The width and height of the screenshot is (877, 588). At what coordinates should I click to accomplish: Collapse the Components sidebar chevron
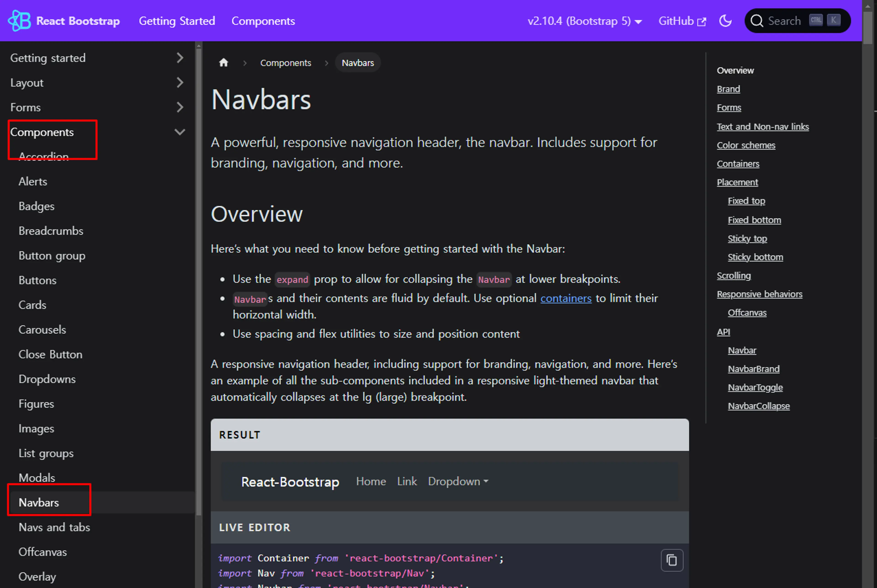tap(180, 132)
